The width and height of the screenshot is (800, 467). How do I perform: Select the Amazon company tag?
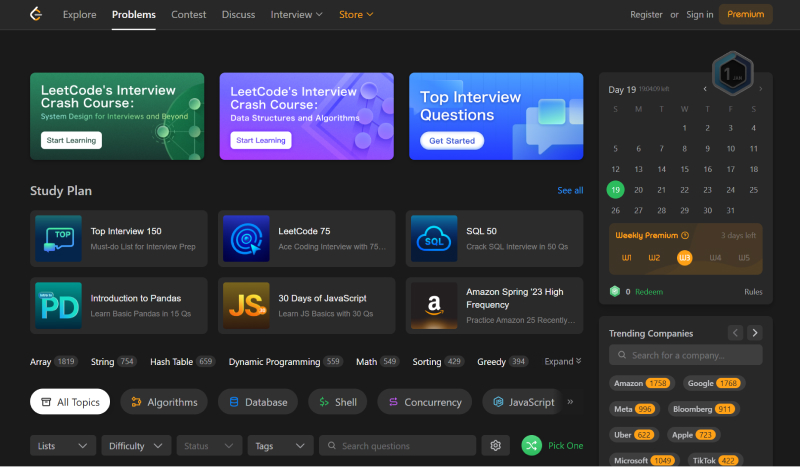pyautogui.click(x=641, y=383)
